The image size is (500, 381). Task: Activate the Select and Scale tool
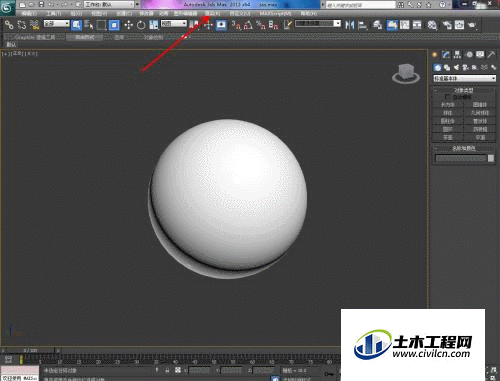click(x=153, y=25)
